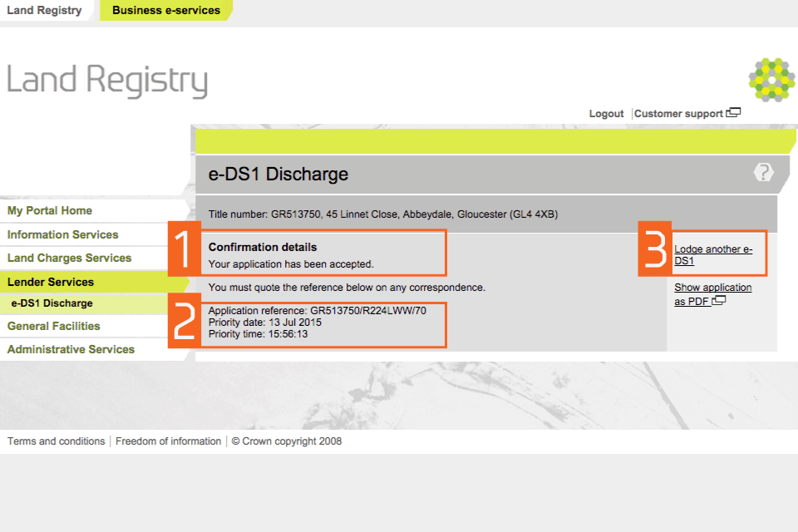The height and width of the screenshot is (532, 798).
Task: Click the new-window icon beside Show application as PDF
Action: click(719, 301)
